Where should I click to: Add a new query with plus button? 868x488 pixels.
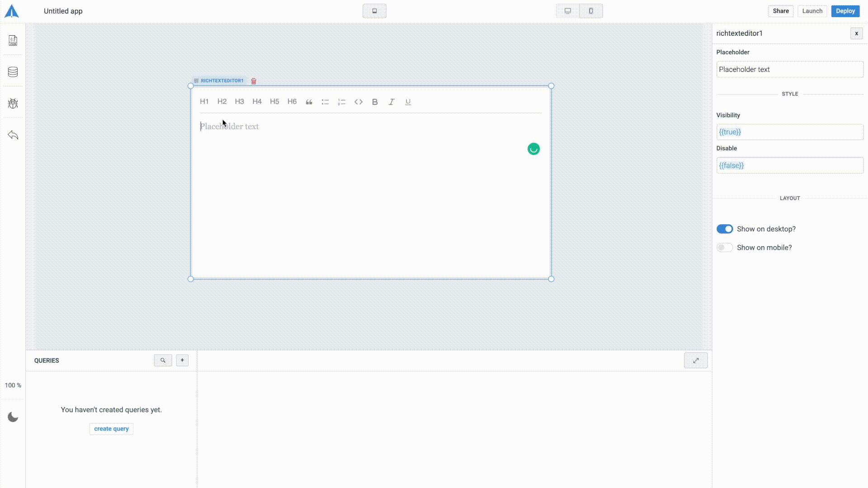click(x=182, y=360)
